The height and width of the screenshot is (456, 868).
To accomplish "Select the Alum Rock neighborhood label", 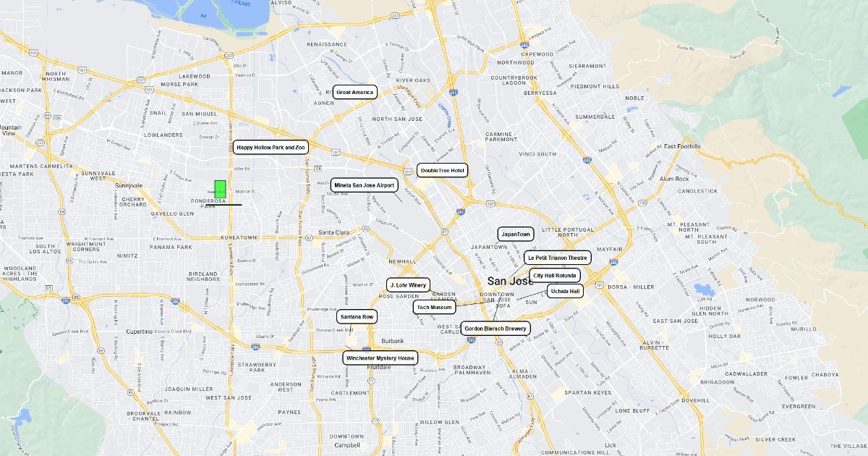I will [x=674, y=178].
